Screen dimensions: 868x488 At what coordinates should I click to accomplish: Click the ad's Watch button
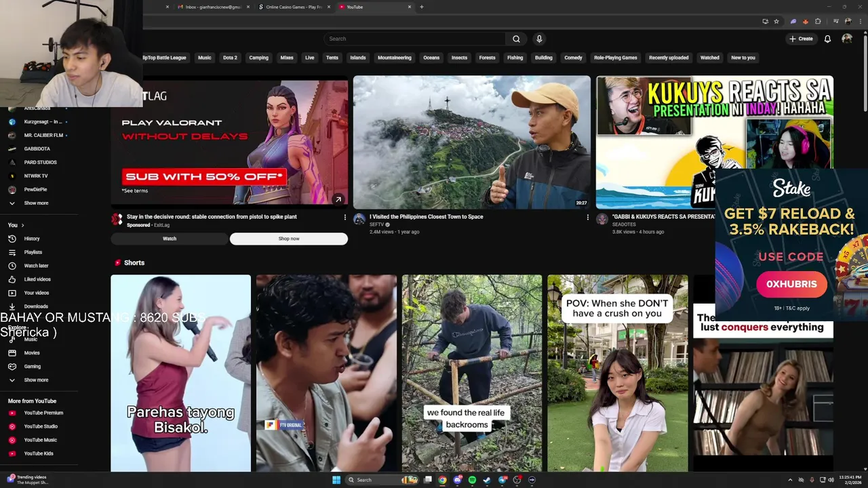point(170,239)
